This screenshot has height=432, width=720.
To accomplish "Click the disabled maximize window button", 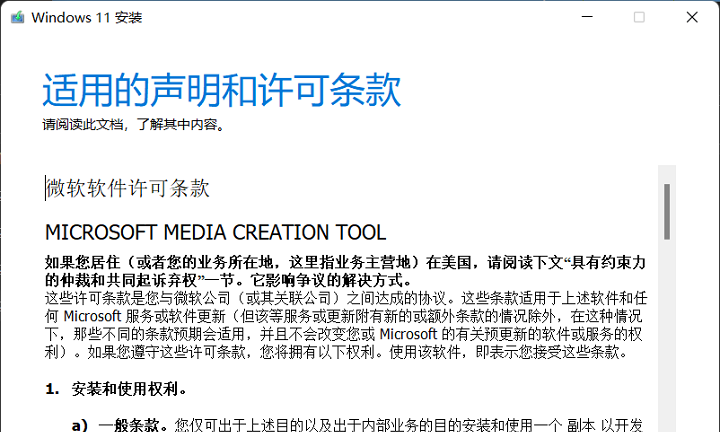I will click(x=639, y=17).
